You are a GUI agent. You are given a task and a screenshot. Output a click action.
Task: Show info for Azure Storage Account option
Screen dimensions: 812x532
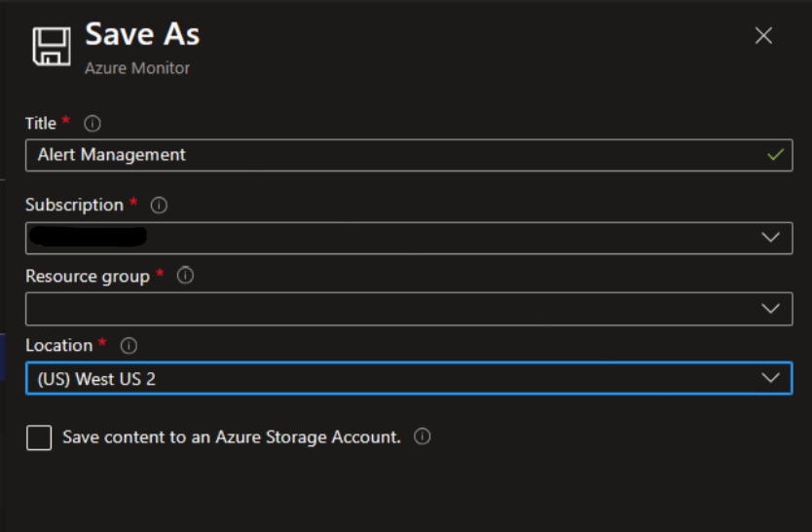[x=422, y=437]
